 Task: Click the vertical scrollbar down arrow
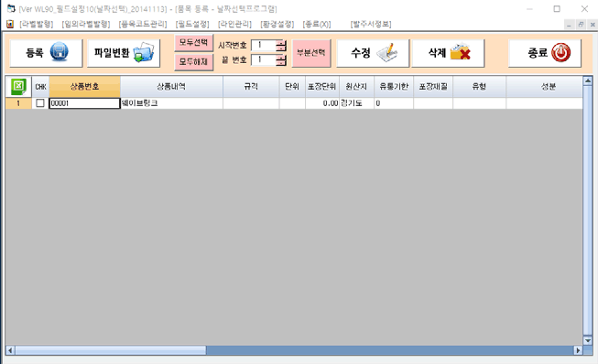tap(588, 341)
